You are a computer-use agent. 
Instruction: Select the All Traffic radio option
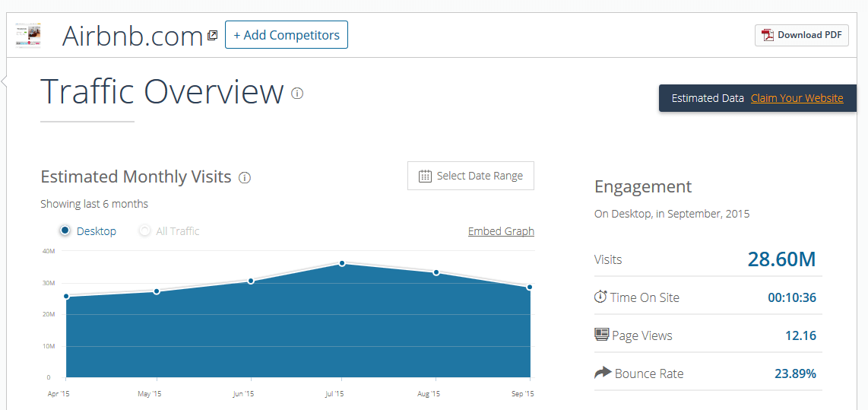point(145,230)
